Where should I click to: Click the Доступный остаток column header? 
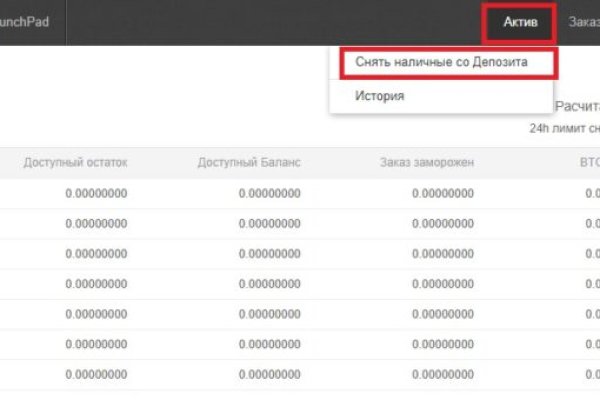[x=76, y=162]
